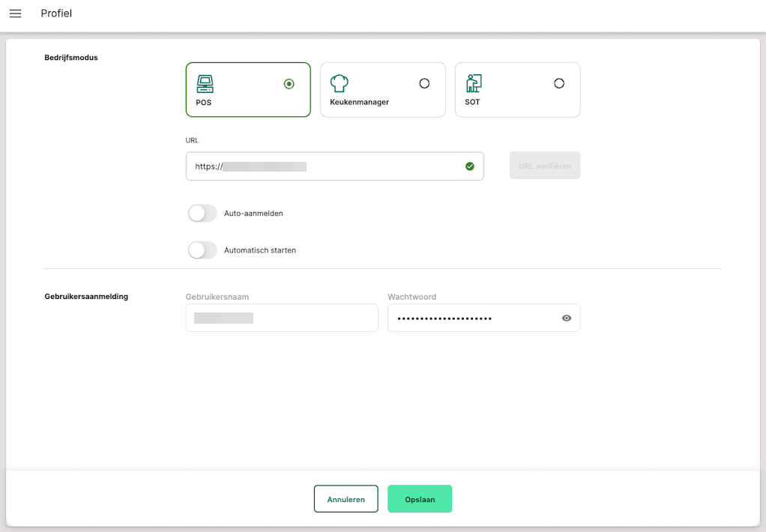Click the POS cash register icon
Screen dimensions: 766x532
click(205, 83)
